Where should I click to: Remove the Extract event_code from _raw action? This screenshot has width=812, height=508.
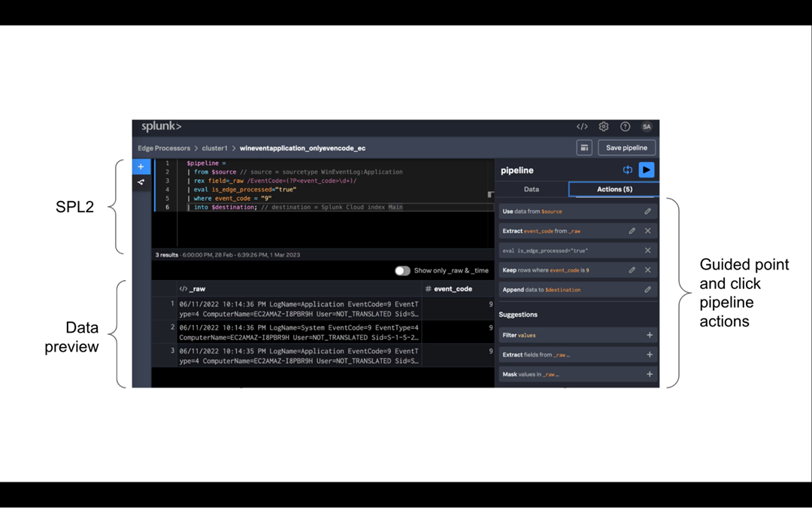pos(648,231)
